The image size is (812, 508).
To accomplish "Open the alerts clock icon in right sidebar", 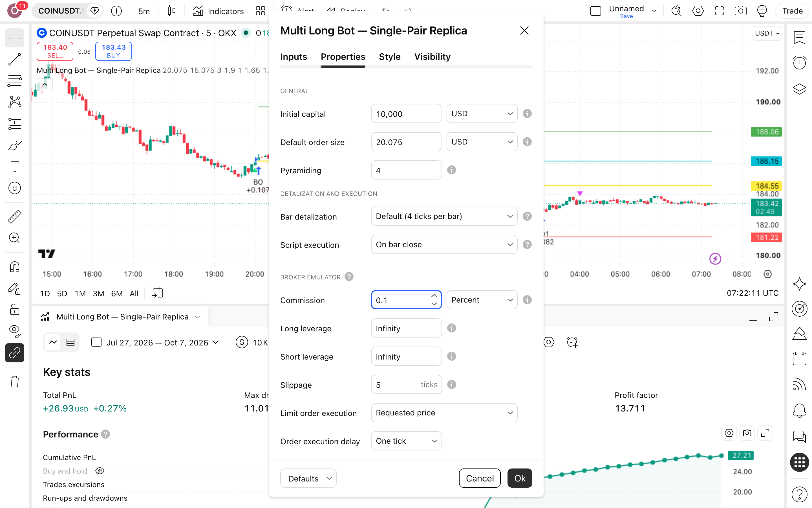I will tap(800, 62).
